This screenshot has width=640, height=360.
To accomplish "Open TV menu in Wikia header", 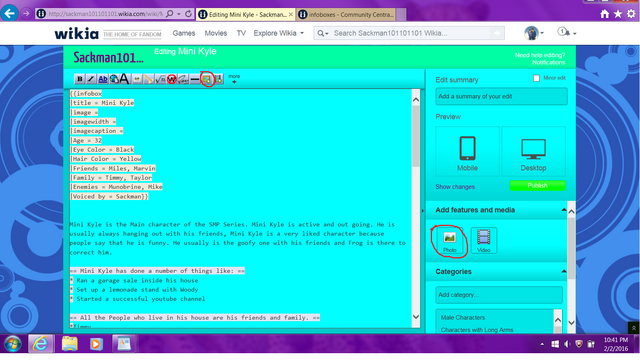I will 241,33.
